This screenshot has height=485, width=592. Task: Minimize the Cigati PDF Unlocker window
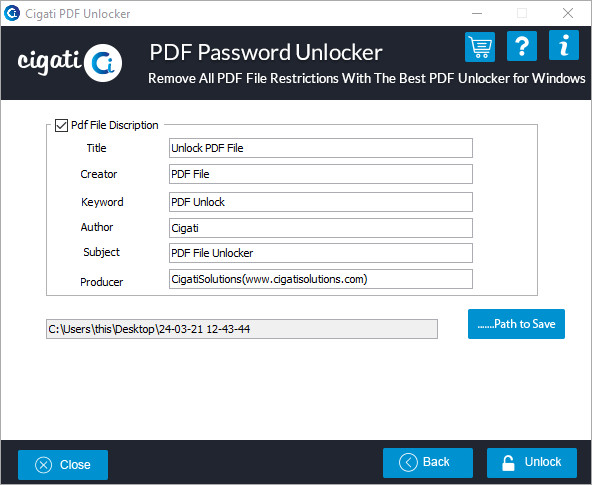pos(477,14)
